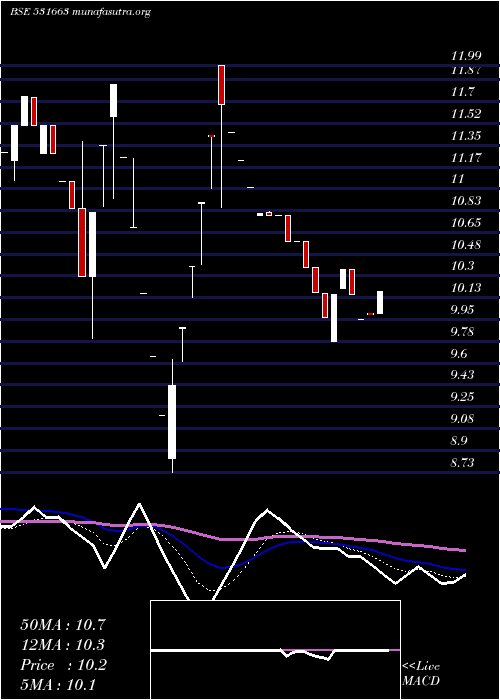This screenshot has height=700, width=500.
Task: Click the last white candle on the right
Action: [x=380, y=303]
